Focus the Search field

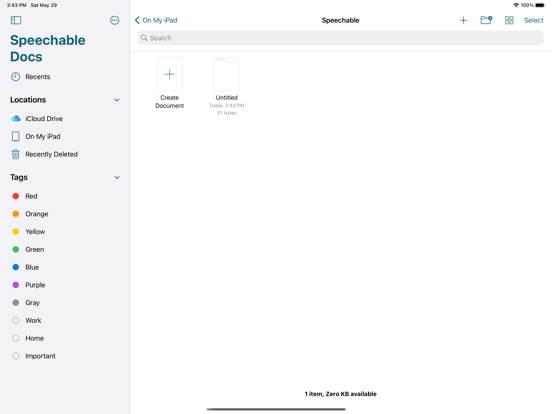pyautogui.click(x=340, y=38)
